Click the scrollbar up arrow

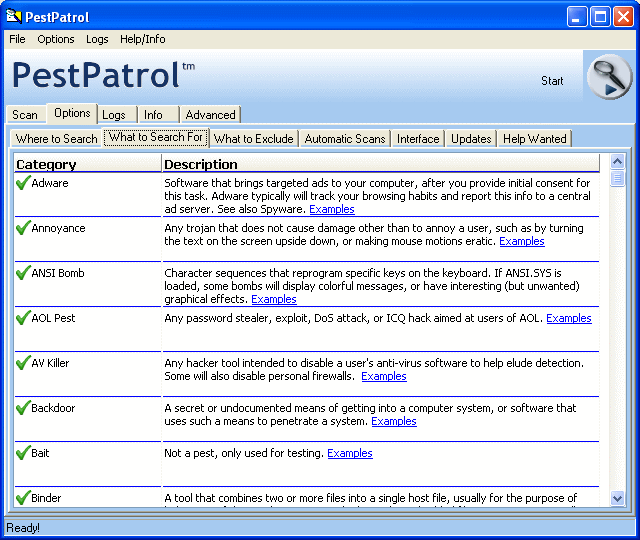[x=618, y=162]
